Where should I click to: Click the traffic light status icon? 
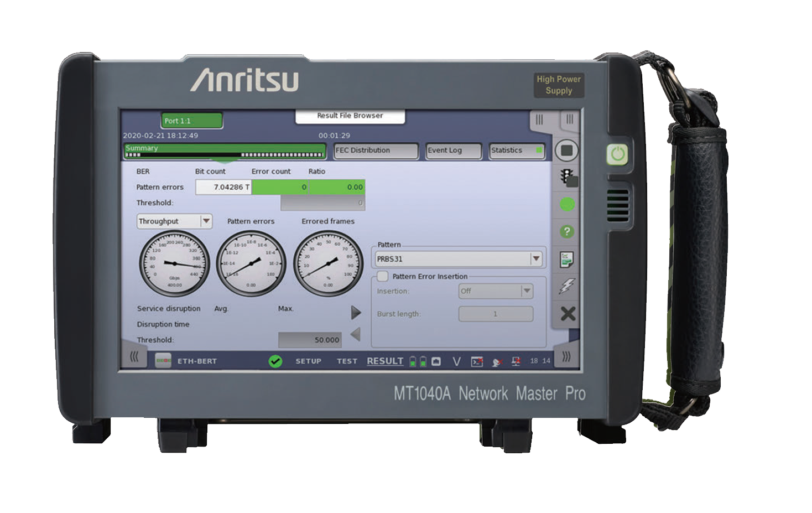pos(568,177)
